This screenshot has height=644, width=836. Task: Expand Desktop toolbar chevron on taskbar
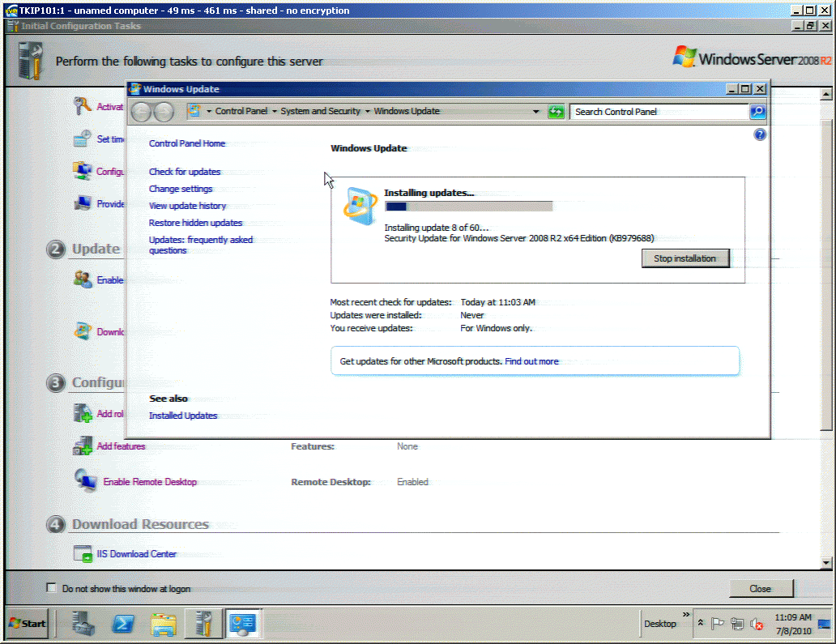point(685,615)
